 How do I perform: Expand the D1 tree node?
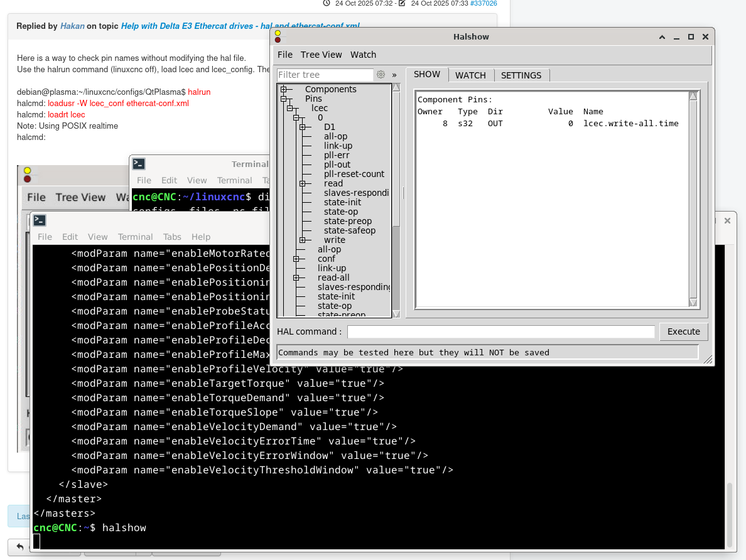point(303,127)
